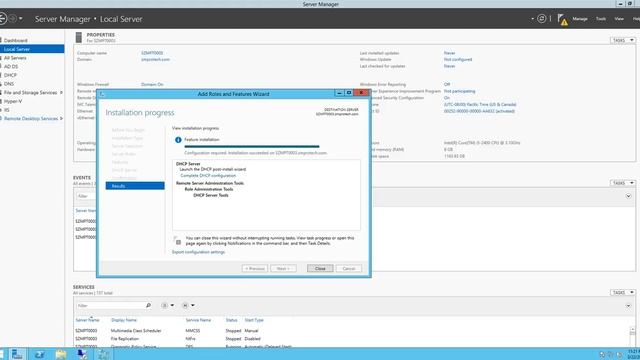The image size is (640, 360).
Task: Click the Windows Firewall Domain: On link
Action: click(152, 84)
